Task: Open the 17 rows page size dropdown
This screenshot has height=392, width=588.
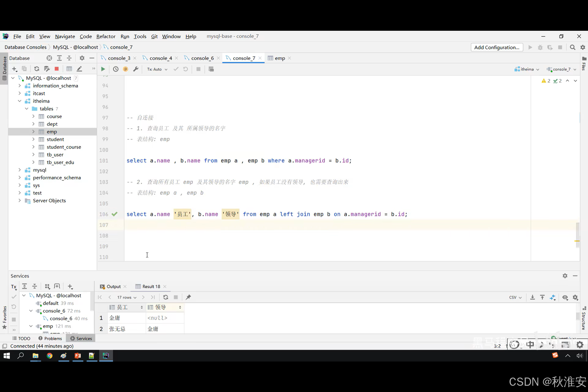Action: pyautogui.click(x=127, y=297)
